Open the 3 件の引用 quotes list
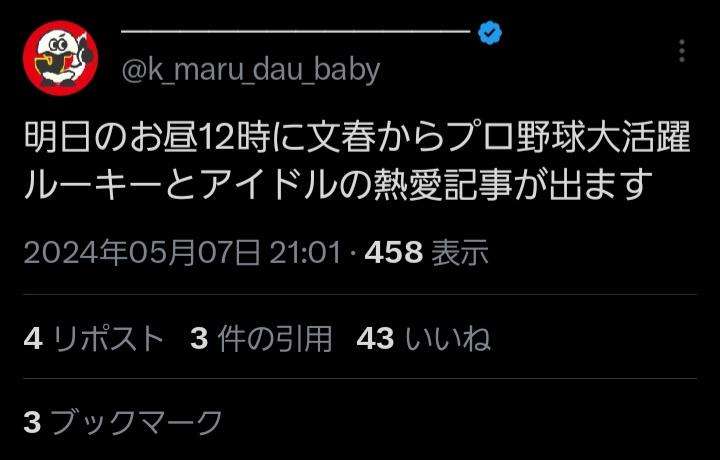Viewport: 720px width, 460px height. (261, 339)
